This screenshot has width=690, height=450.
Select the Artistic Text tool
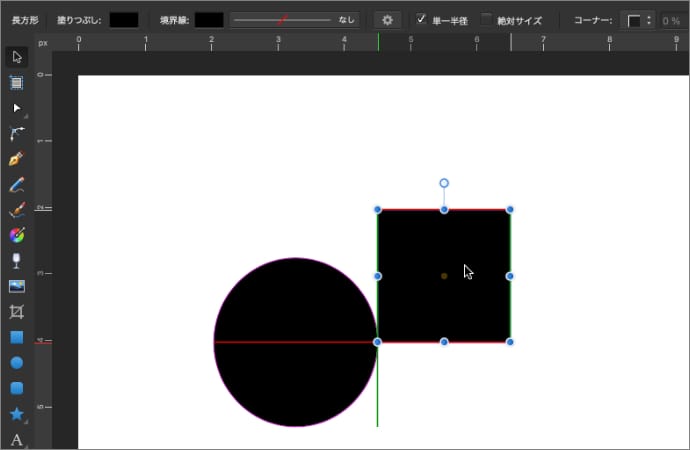coord(17,439)
